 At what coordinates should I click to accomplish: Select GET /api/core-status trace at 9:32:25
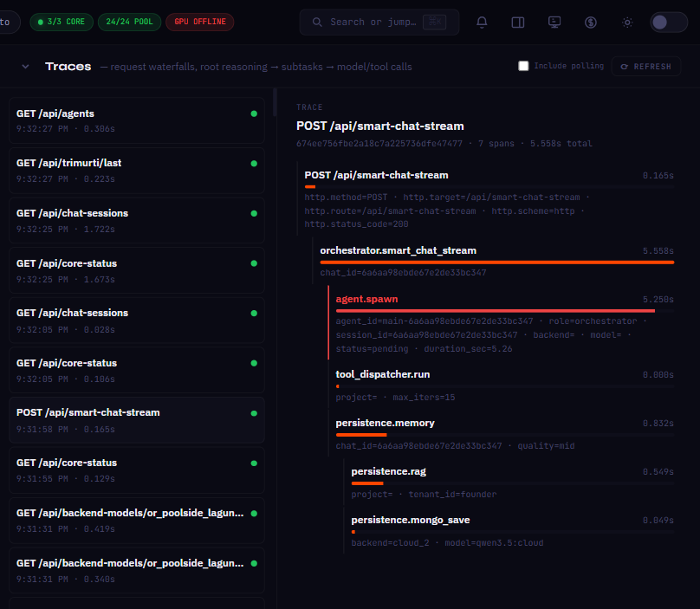pyautogui.click(x=137, y=270)
